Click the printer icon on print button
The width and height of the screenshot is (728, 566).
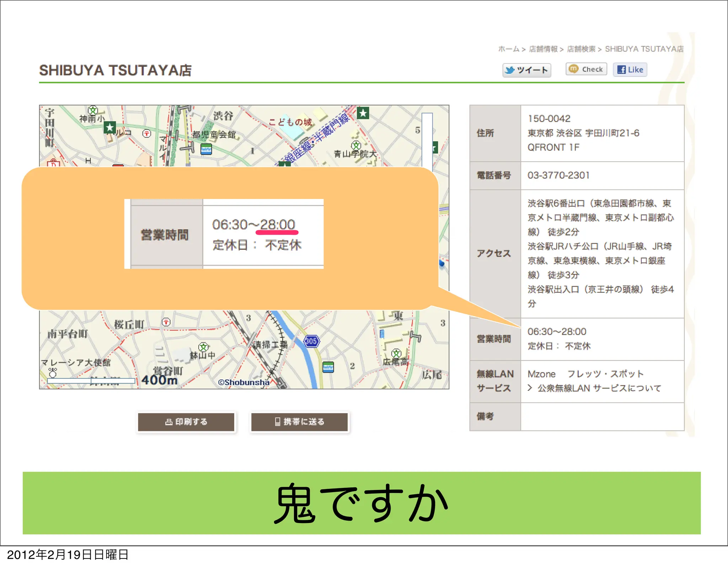tap(169, 422)
